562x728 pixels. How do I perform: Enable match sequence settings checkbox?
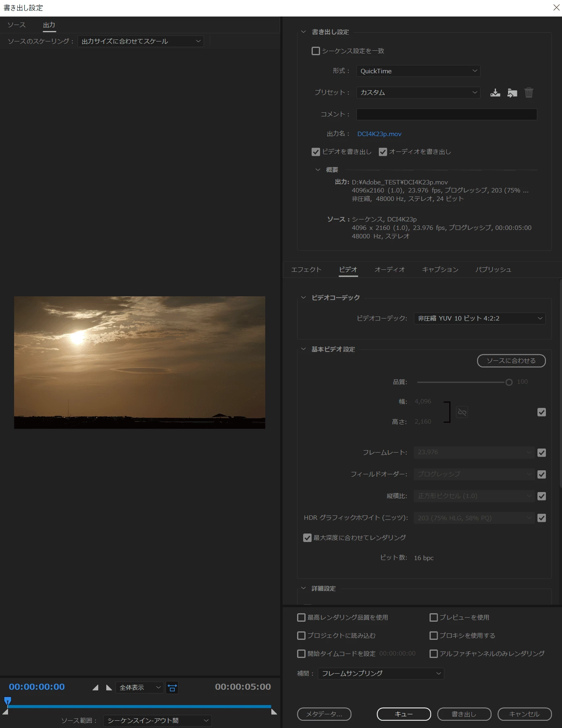pyautogui.click(x=316, y=51)
